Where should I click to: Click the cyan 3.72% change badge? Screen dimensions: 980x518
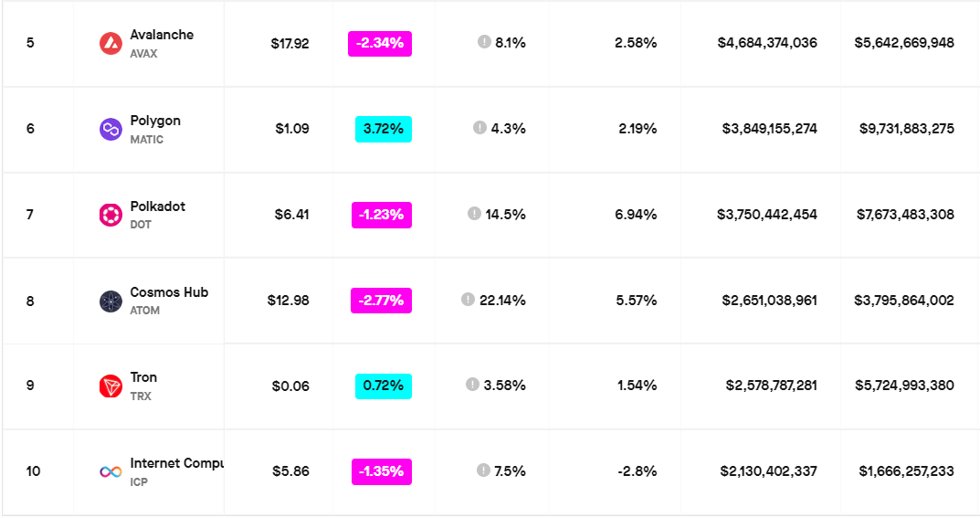[x=384, y=129]
